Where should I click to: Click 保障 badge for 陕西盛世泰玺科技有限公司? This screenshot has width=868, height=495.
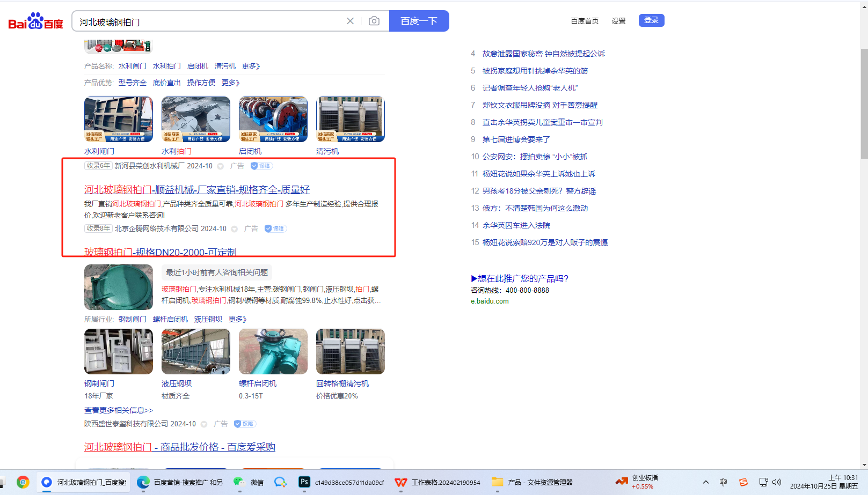(x=245, y=424)
